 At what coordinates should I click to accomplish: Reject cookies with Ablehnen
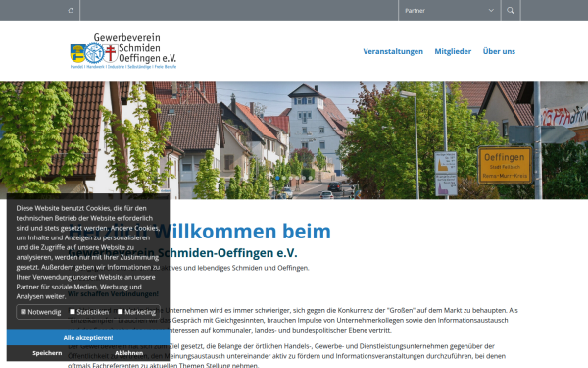point(129,353)
